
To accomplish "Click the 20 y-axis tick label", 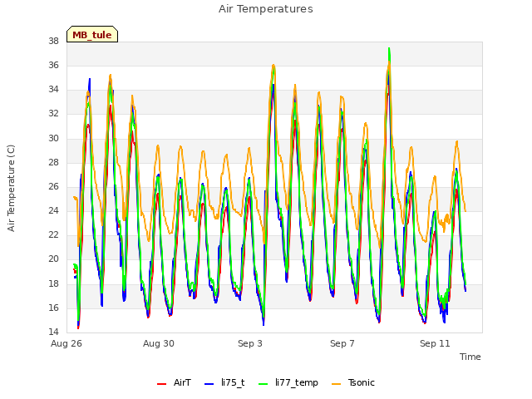I will coord(53,259).
